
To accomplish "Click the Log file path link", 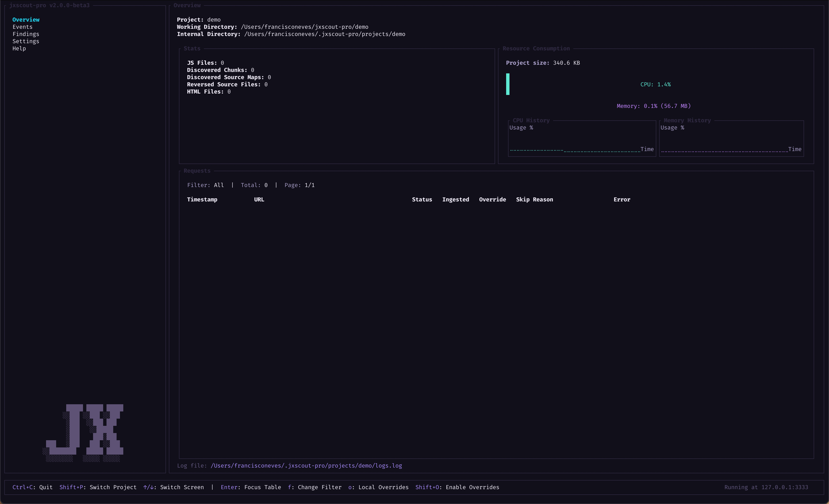I will (306, 466).
